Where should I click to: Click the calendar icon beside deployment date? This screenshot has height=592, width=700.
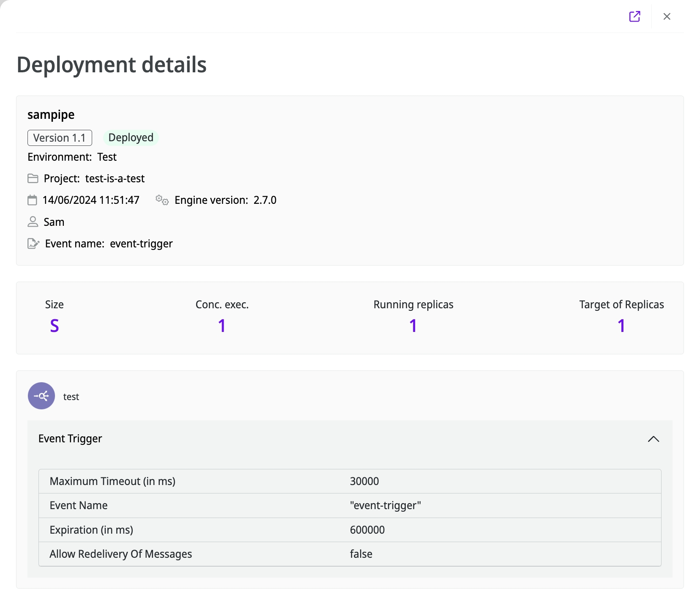click(x=32, y=200)
